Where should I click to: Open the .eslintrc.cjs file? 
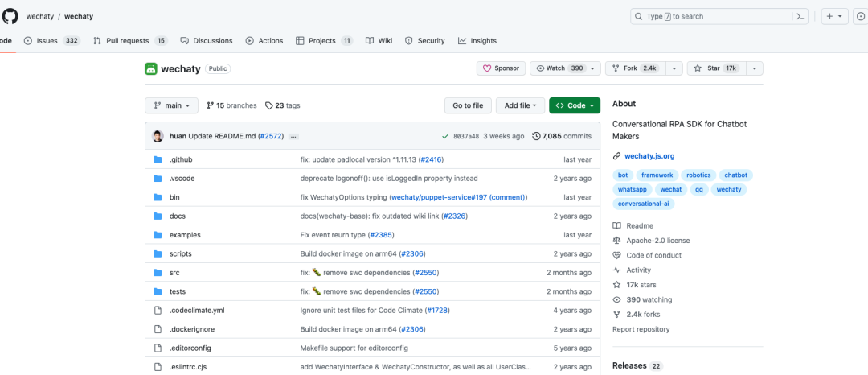coord(187,367)
